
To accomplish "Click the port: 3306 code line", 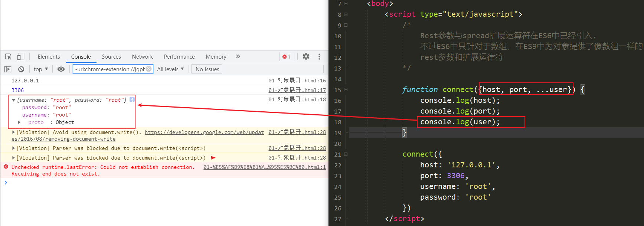I will tap(444, 176).
